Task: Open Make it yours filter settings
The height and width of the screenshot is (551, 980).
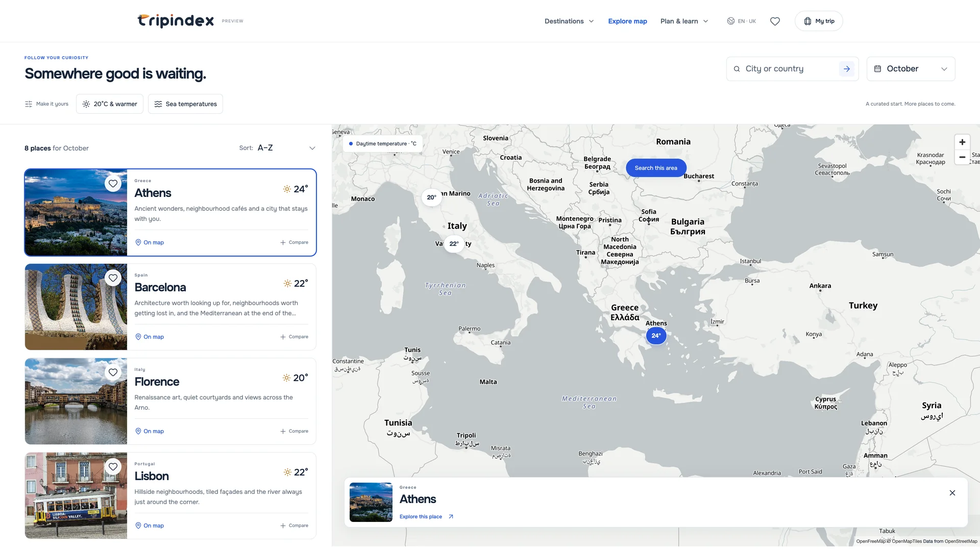Action: point(46,104)
